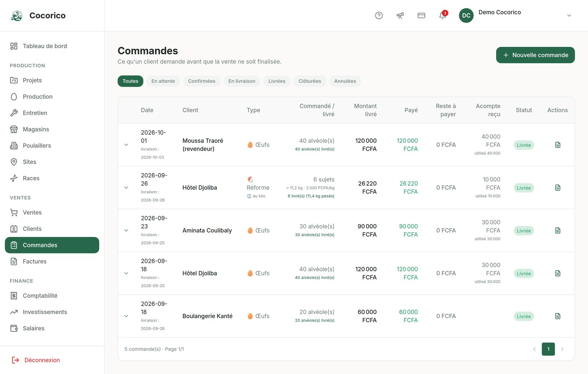
Task: Click the Salaires wallet icon
Action: [x=14, y=328]
